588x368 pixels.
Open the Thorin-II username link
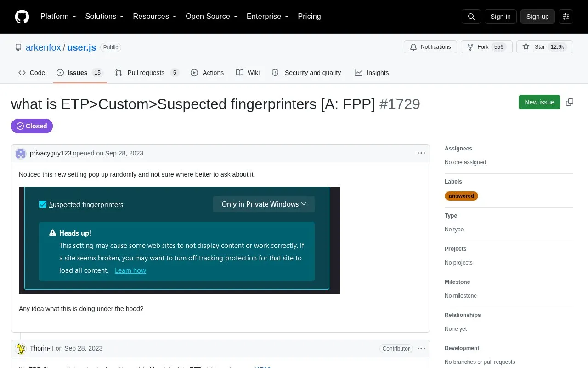pyautogui.click(x=42, y=348)
